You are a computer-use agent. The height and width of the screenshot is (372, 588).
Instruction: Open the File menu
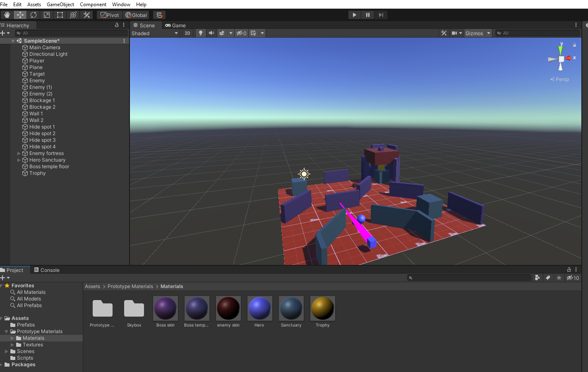click(x=4, y=4)
